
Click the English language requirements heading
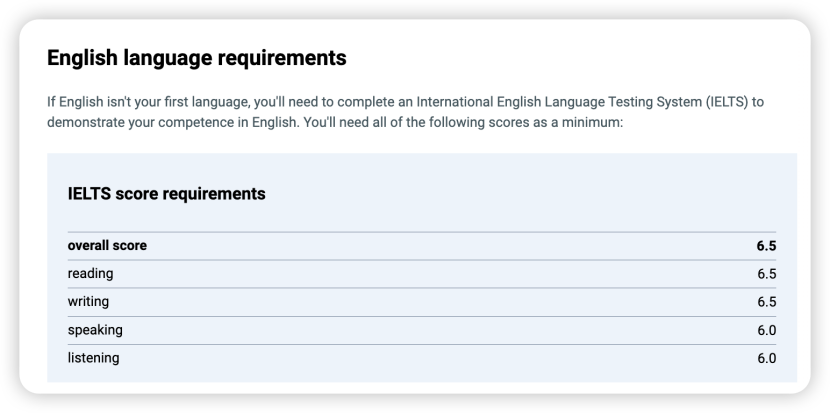point(196,59)
